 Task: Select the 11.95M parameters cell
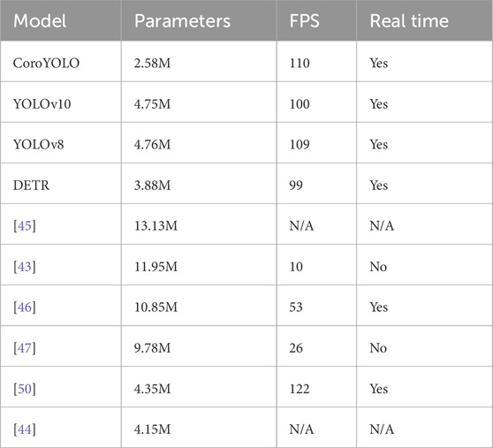(199, 265)
